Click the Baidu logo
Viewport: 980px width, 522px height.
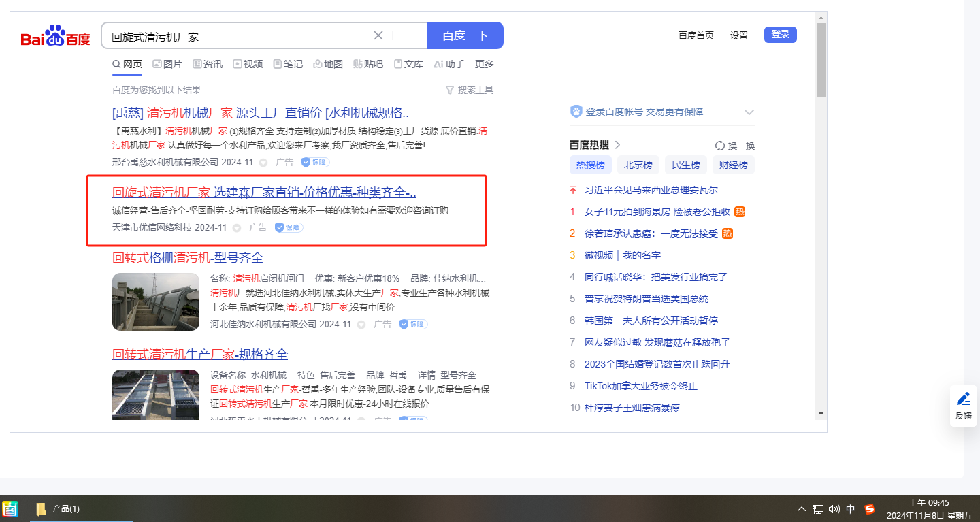[x=55, y=36]
